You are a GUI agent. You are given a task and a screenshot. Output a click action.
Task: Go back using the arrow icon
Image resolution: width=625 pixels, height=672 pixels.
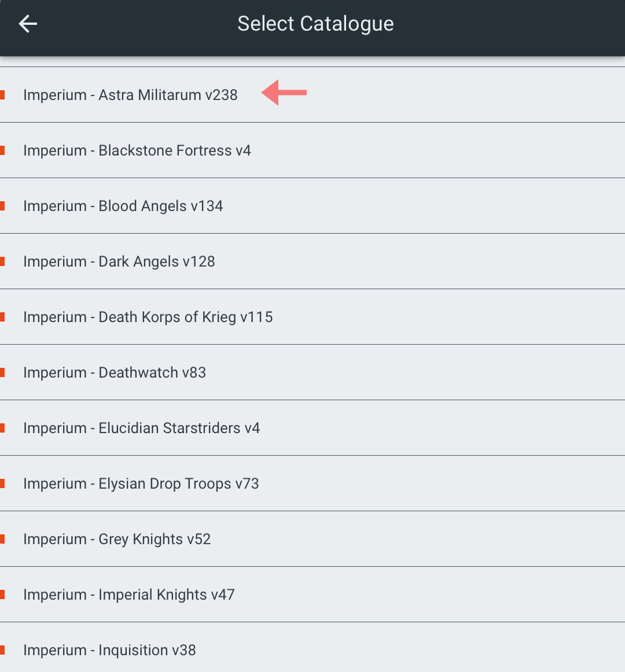28,24
